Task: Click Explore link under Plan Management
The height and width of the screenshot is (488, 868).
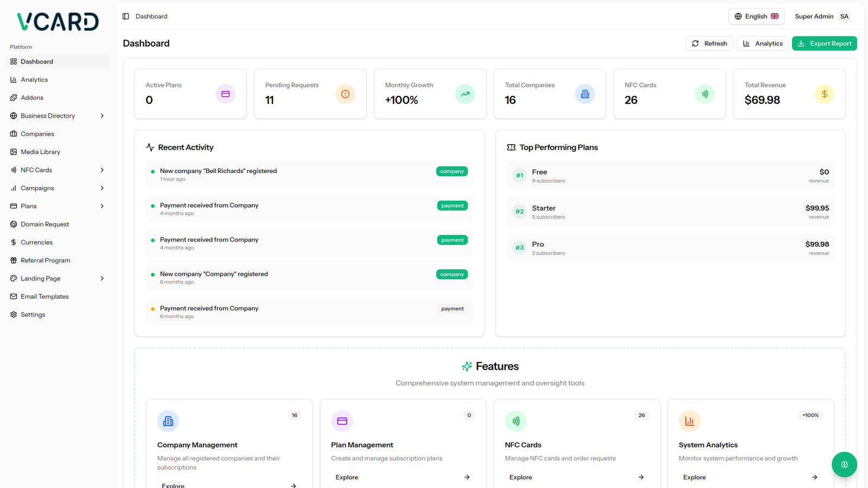Action: coord(347,477)
